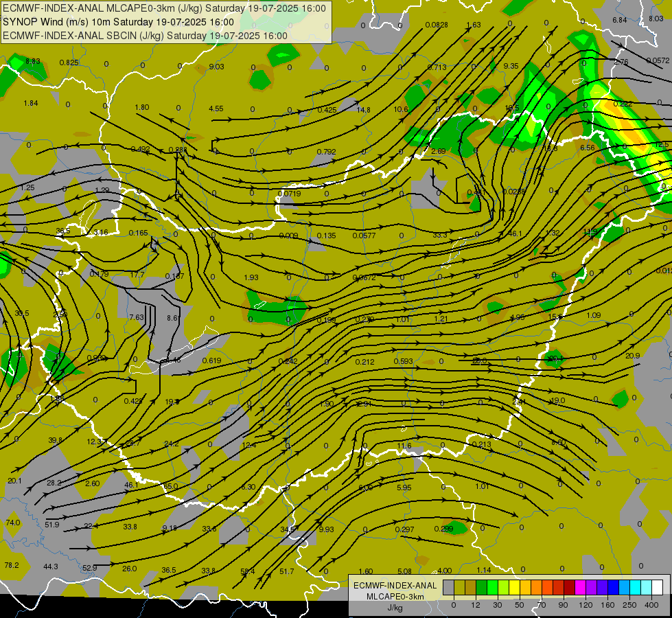Image resolution: width=672 pixels, height=618 pixels.
Task: Click the map value 8.03
Action: pyautogui.click(x=656, y=19)
